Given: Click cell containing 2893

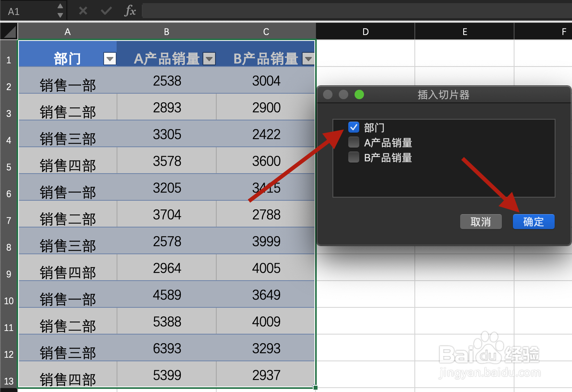Looking at the screenshot, I should pyautogui.click(x=167, y=107).
